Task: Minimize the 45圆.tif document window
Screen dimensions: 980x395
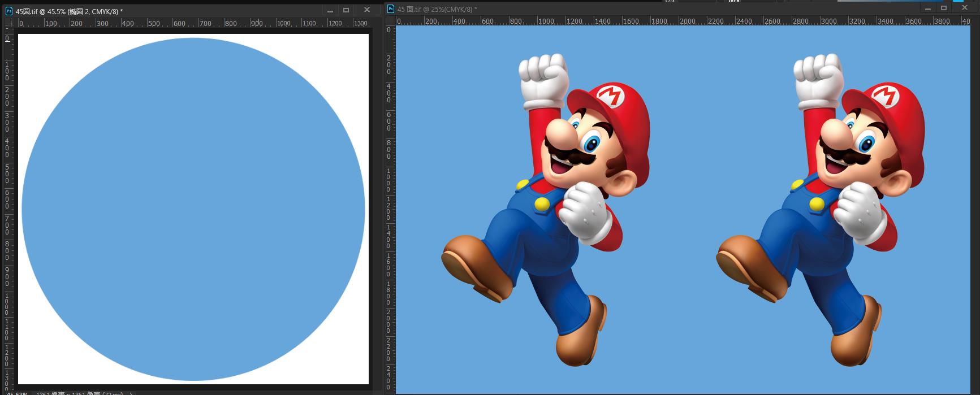Action: pos(330,10)
